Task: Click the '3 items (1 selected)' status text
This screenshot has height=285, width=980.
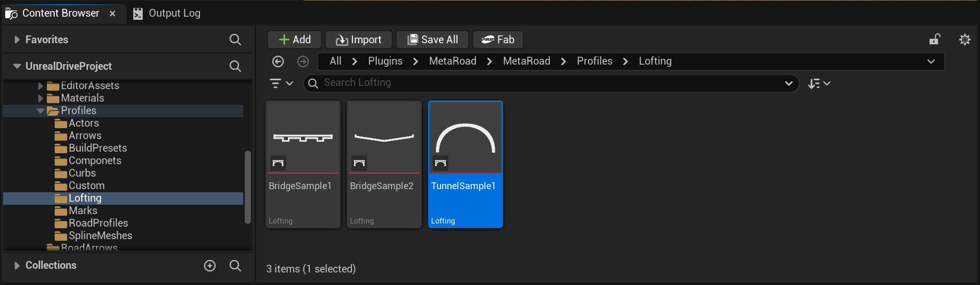Action: [311, 269]
